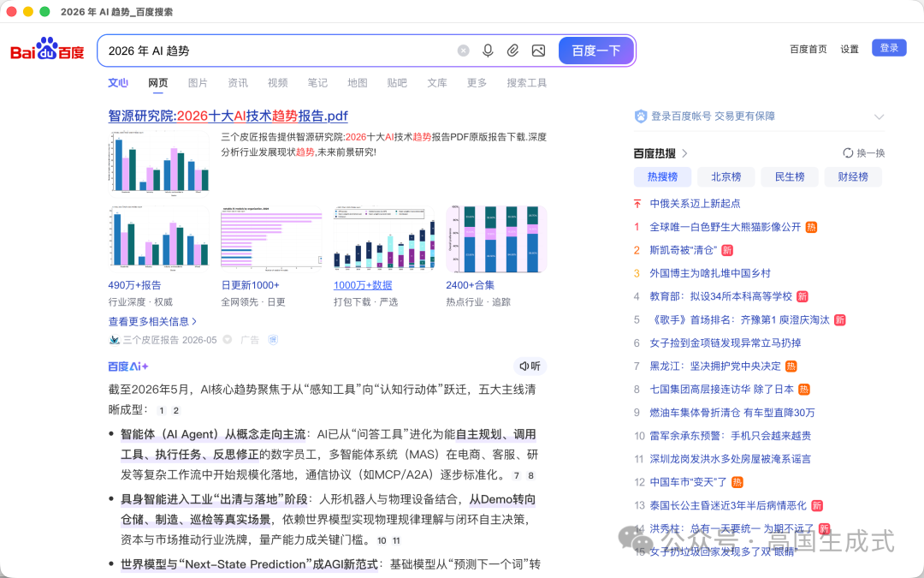Open 搜索工具 options
Viewport: 924px width, 578px height.
(x=527, y=82)
